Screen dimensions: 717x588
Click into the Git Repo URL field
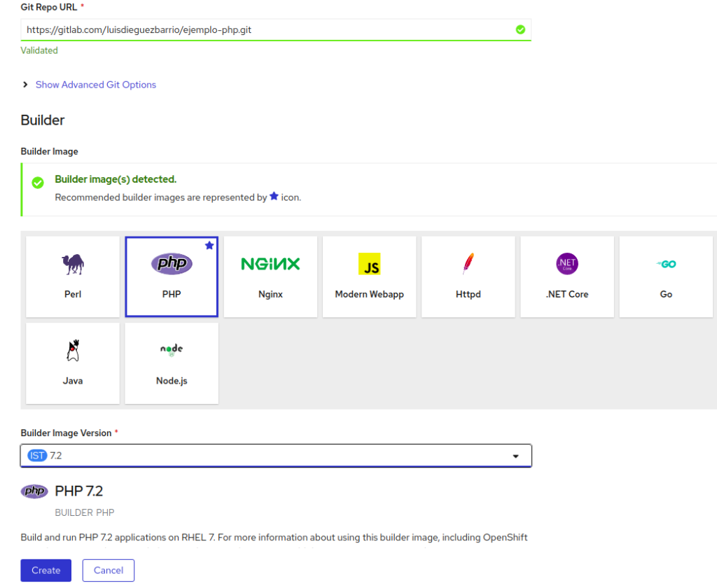[x=266, y=29]
